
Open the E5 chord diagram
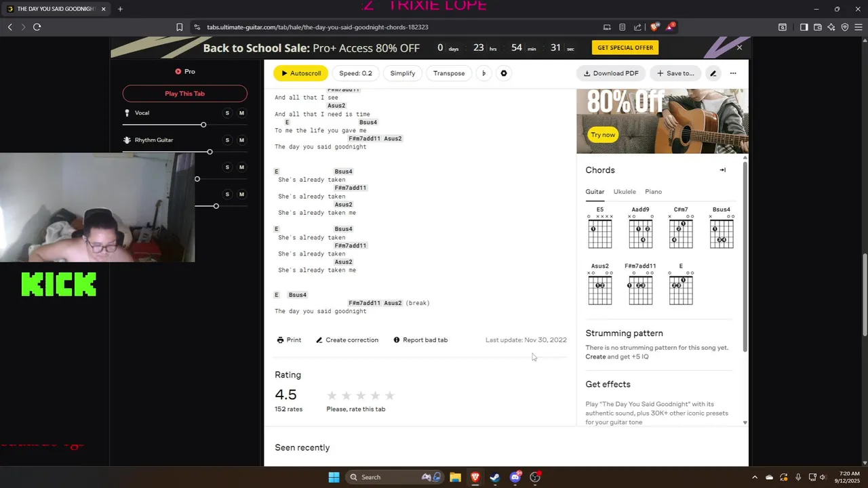(x=599, y=228)
